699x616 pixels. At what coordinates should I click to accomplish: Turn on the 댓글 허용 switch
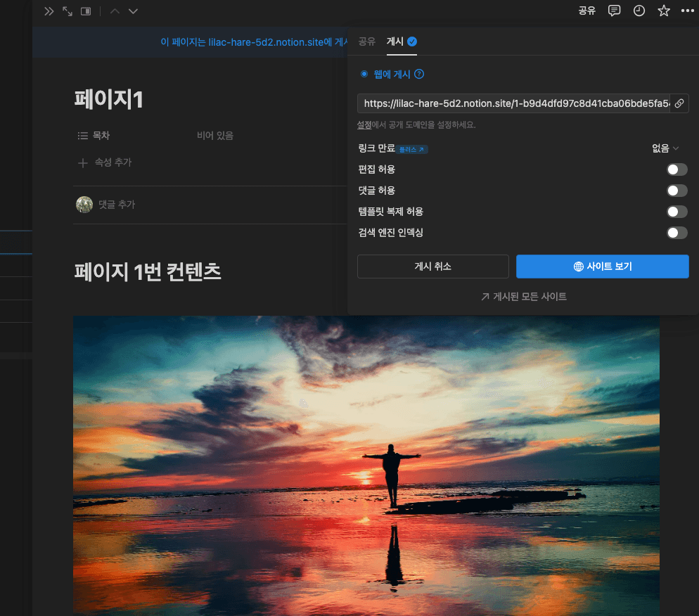tap(676, 191)
